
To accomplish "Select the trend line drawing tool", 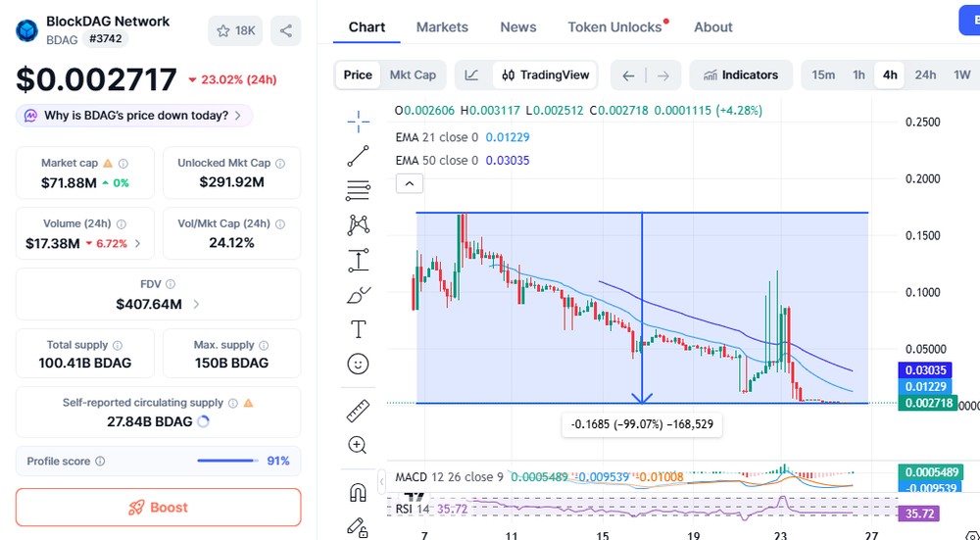I will 358,156.
